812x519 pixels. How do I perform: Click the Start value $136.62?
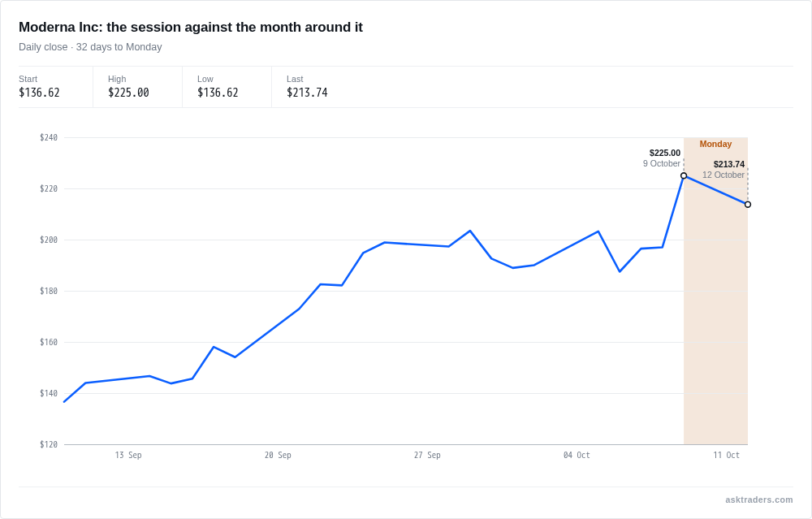[39, 93]
